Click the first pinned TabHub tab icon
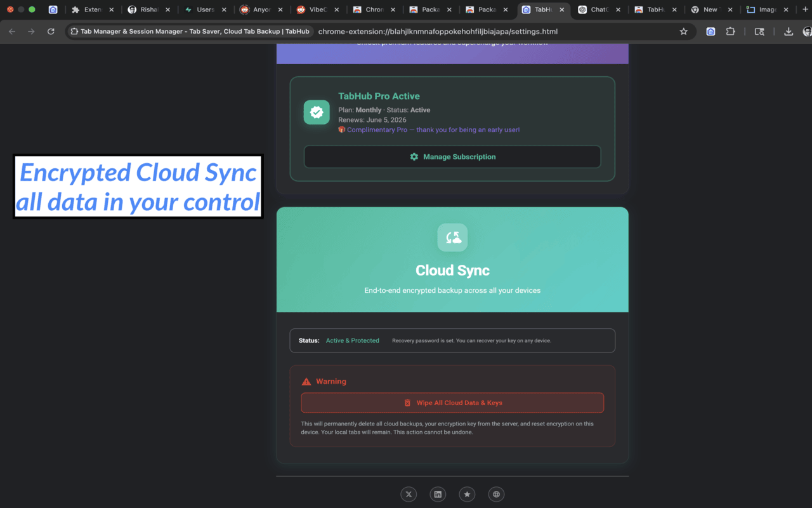The width and height of the screenshot is (812, 508). click(x=53, y=10)
